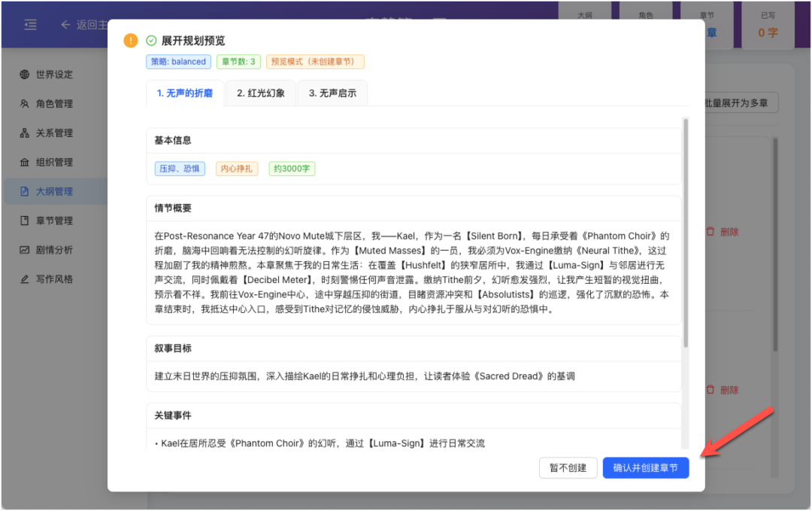Toggle the sidebar collapse hamburger icon
This screenshot has height=511, width=812.
click(x=30, y=23)
